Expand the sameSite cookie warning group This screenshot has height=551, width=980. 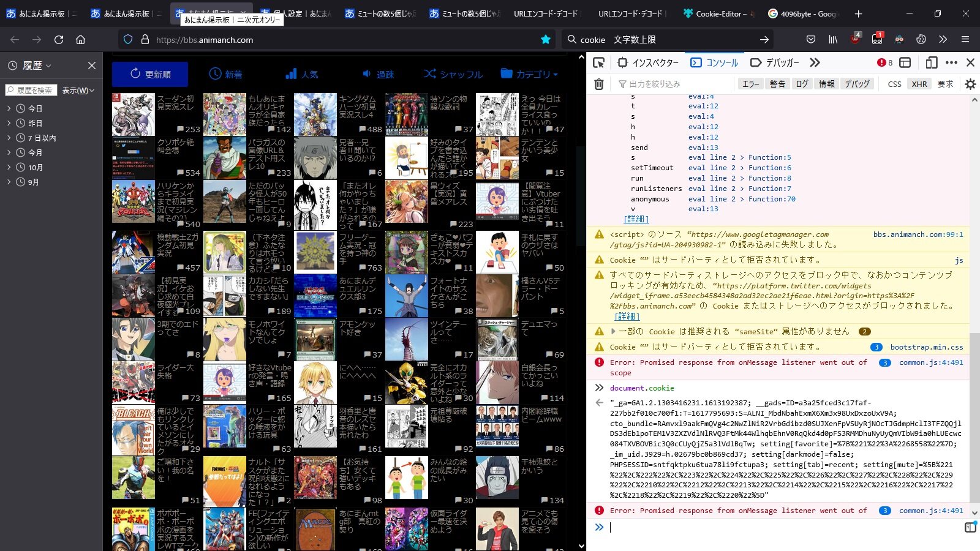(x=613, y=331)
